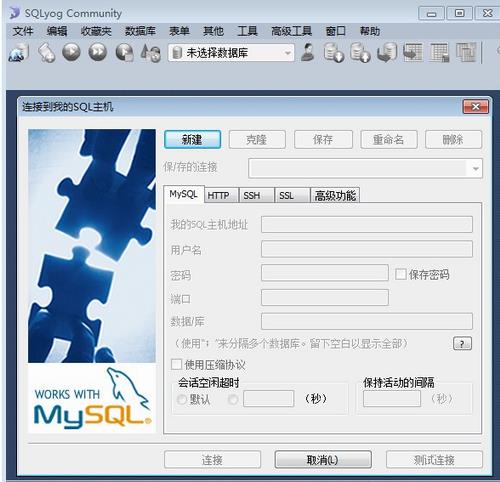The image size is (500, 482).
Task: Click the 新建 button
Action: click(x=192, y=139)
